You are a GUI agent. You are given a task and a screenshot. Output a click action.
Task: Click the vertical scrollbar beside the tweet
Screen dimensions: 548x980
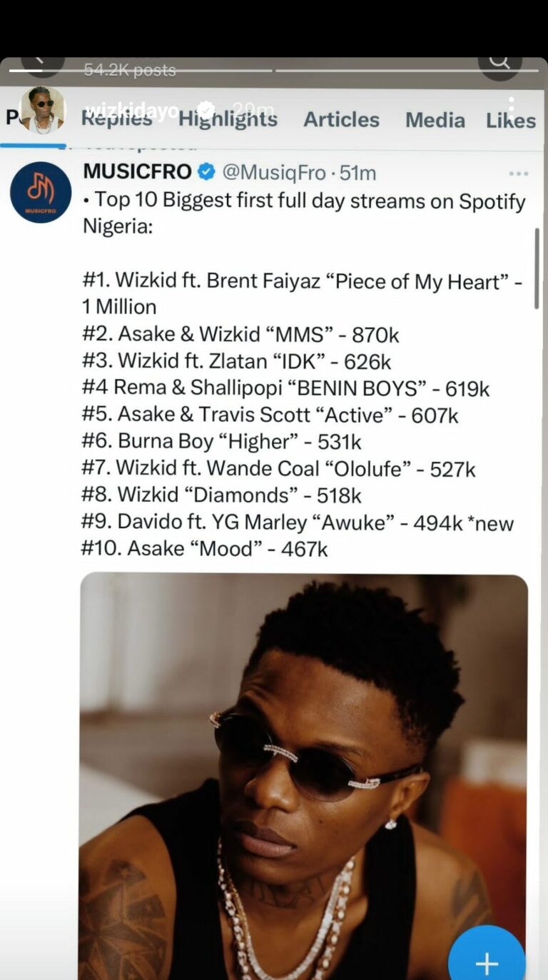537,268
